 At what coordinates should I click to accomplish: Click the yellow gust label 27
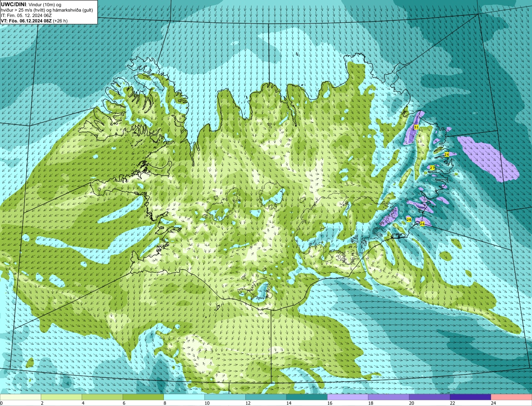432,168
